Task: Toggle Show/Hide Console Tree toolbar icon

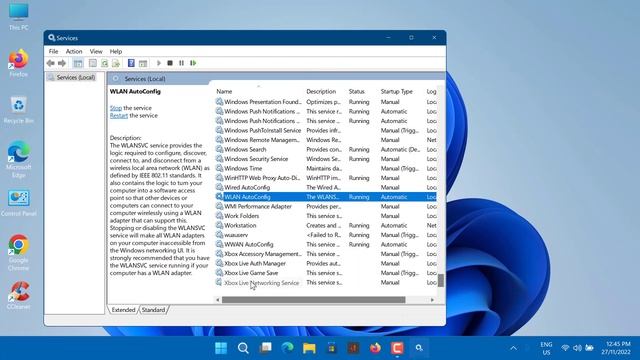Action: (78, 63)
